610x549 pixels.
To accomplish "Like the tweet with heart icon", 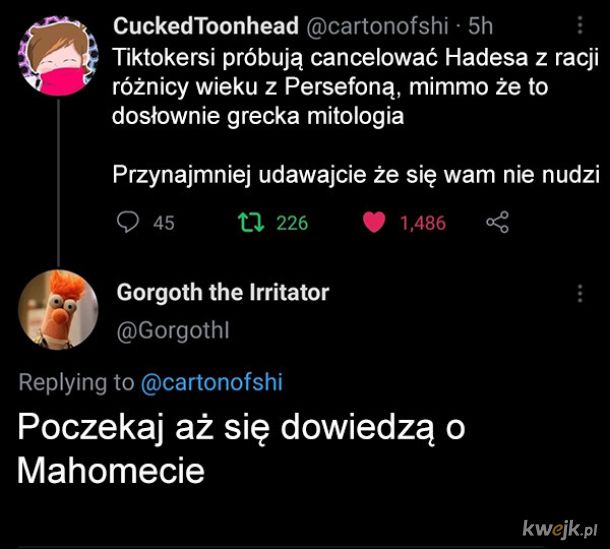I will (x=374, y=223).
